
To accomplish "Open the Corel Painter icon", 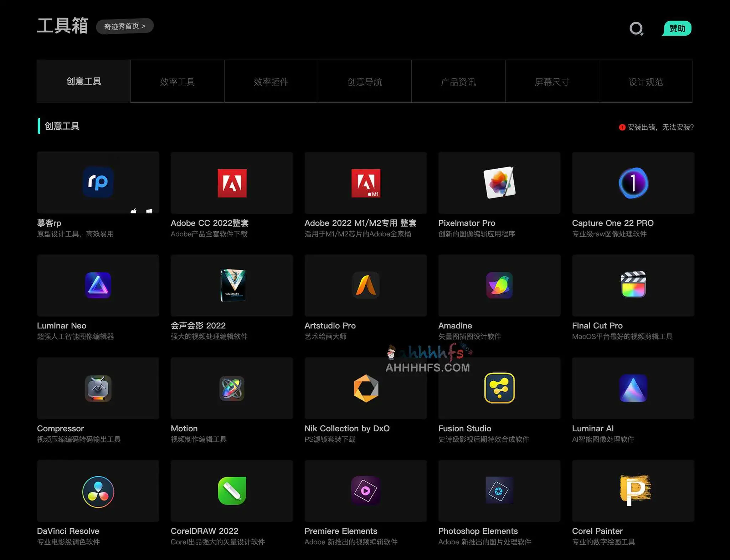I will (x=636, y=490).
